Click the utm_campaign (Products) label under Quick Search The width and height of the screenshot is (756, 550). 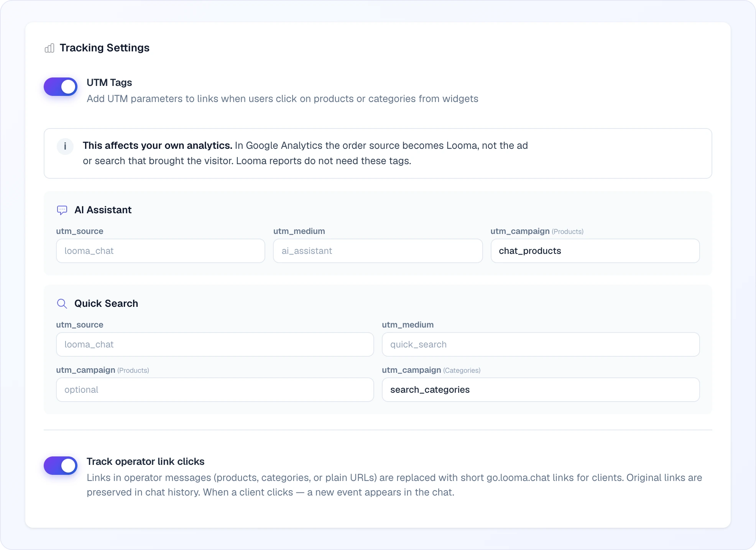click(x=103, y=370)
